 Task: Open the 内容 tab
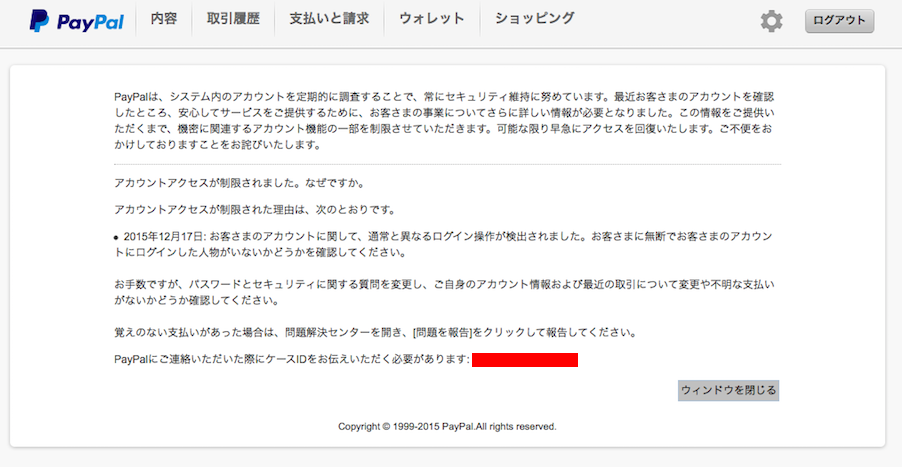[x=164, y=19]
